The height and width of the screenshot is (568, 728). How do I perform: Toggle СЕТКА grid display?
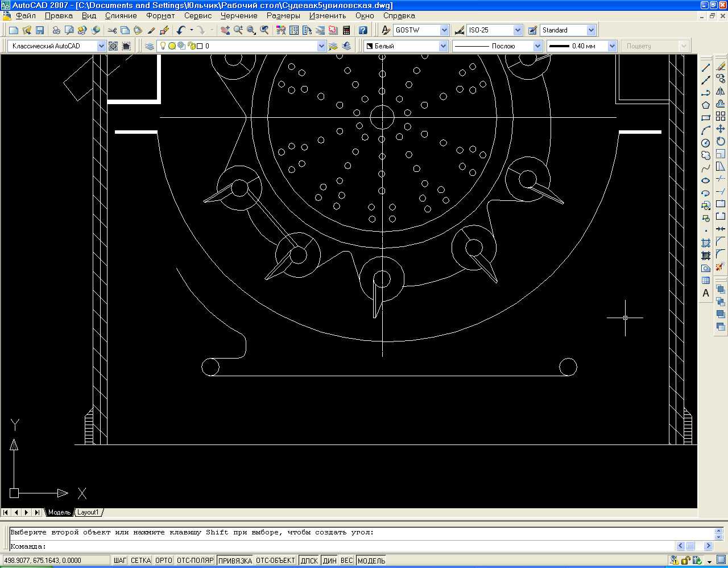[x=140, y=561]
